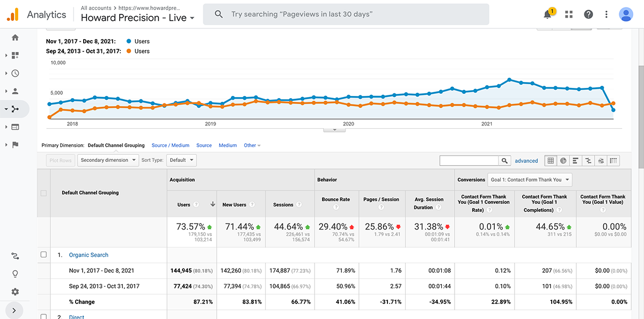Open the Audience person icon in sidebar
Screen dimensions: 644x319
pos(15,91)
